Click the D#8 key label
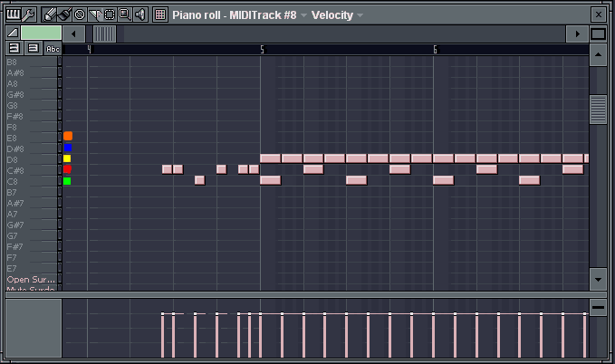 point(15,149)
